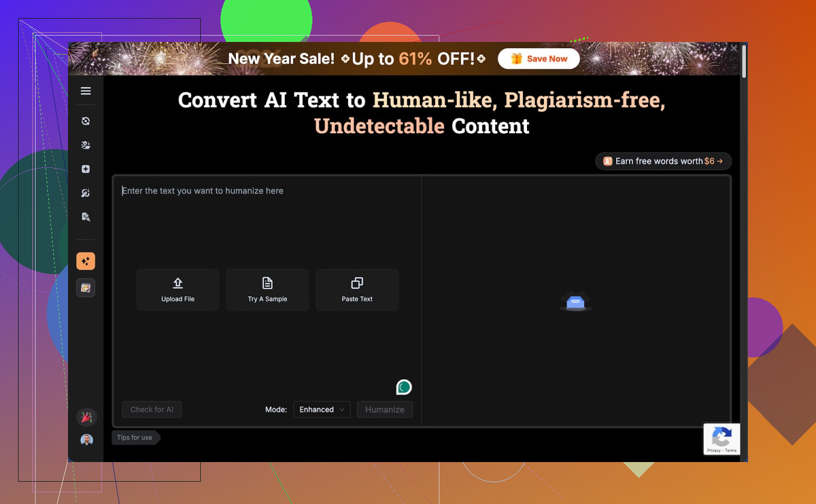Viewport: 816px width, 504px height.
Task: Click the green chat bubble icon
Action: click(404, 387)
